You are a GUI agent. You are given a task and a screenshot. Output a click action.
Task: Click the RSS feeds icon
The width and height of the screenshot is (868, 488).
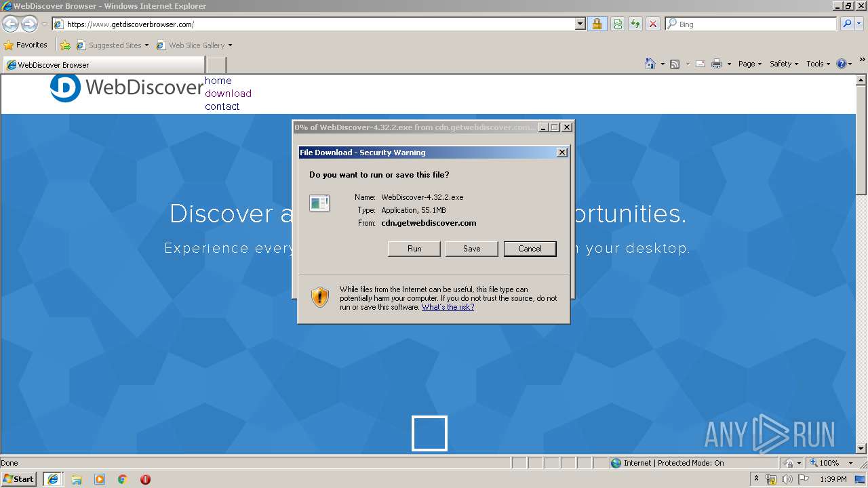tap(675, 64)
